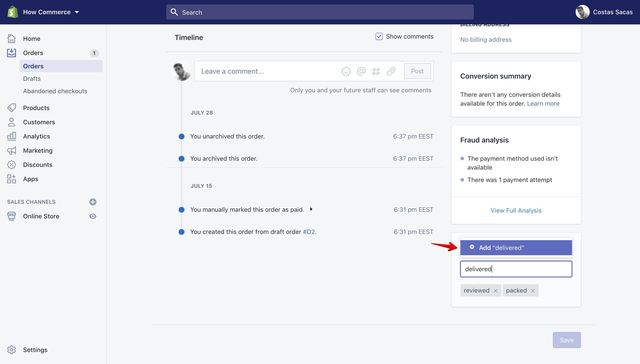Image resolution: width=640 pixels, height=364 pixels.
Task: Click the commenter avatar in timeline
Action: 182,71
